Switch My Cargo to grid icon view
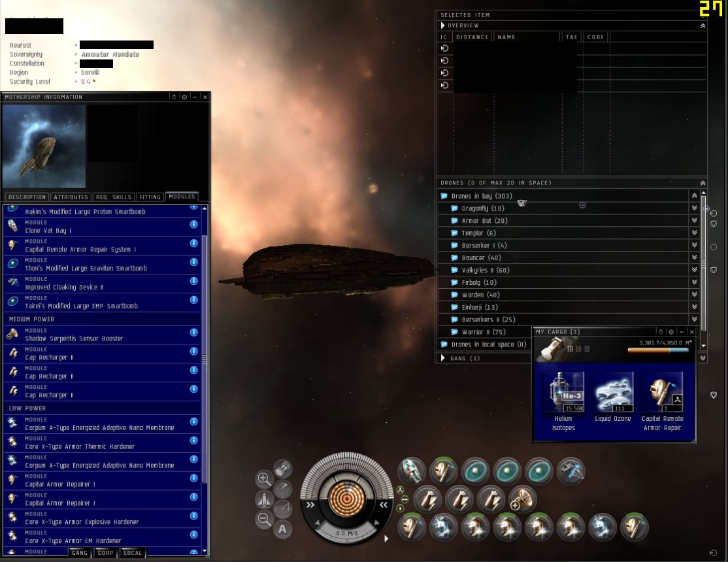Screen dimensions: 728x562 pos(570,349)
